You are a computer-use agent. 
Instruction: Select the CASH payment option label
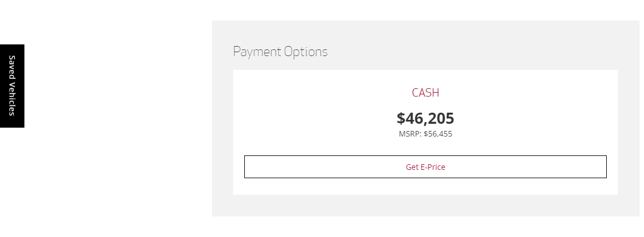click(425, 93)
